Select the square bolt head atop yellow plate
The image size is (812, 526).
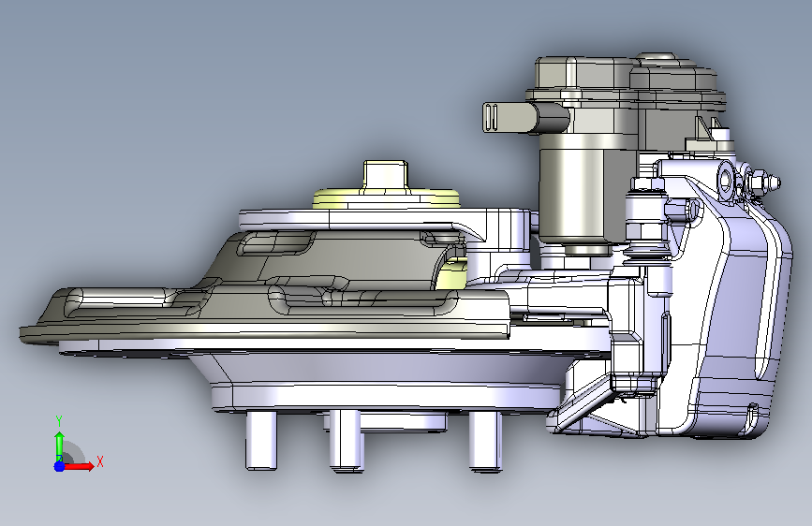pos(385,176)
